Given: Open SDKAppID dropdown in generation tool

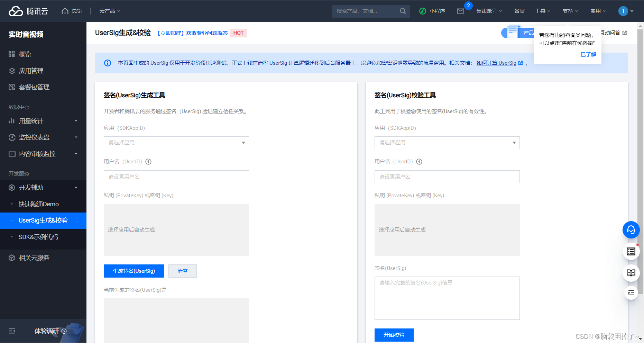Looking at the screenshot, I should point(176,143).
